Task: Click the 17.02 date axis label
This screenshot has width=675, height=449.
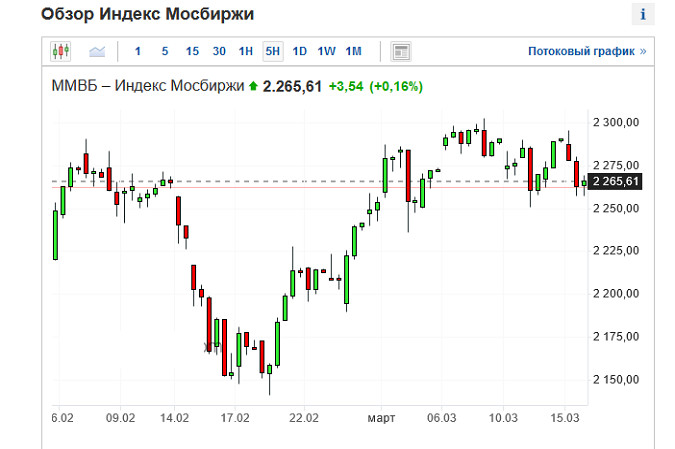Action: [x=235, y=418]
